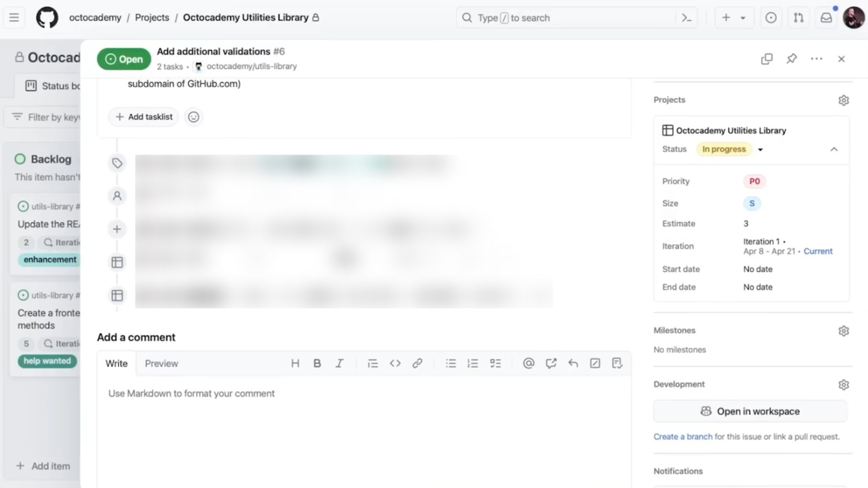The width and height of the screenshot is (868, 488).
Task: Open the Update the README card
Action: 49,224
